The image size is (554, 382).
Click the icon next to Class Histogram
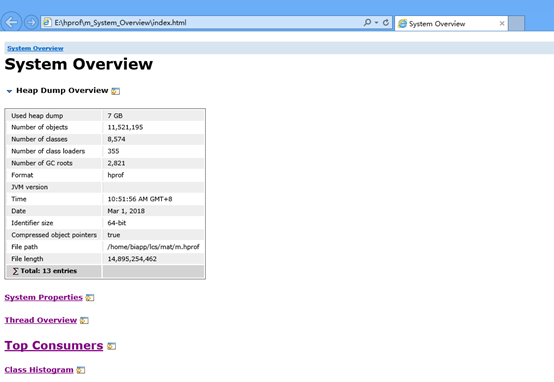coord(81,370)
